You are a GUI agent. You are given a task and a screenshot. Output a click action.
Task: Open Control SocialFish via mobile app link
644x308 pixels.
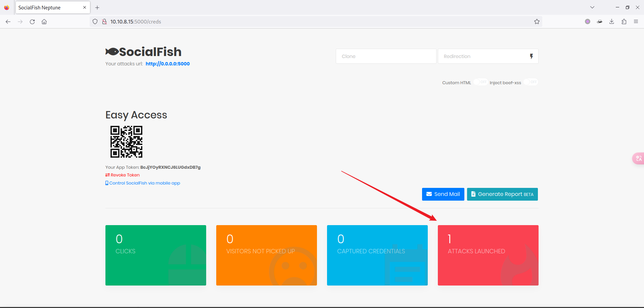point(143,183)
